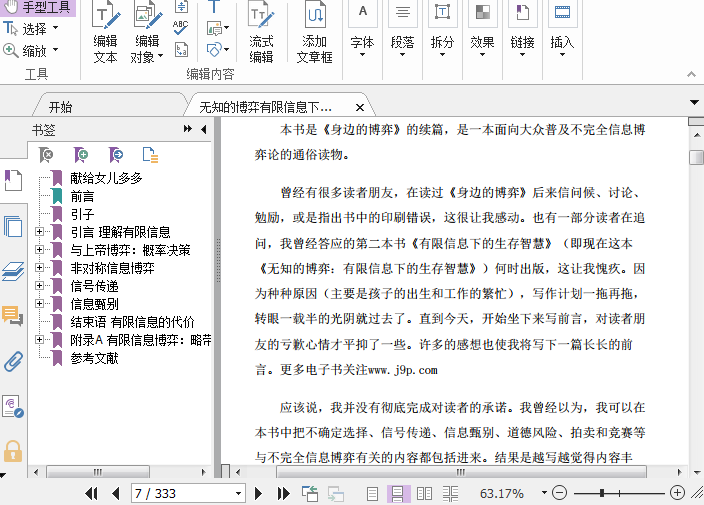Viewport: 704px width, 505px height.
Task: Switch to single page view
Action: pos(372,494)
